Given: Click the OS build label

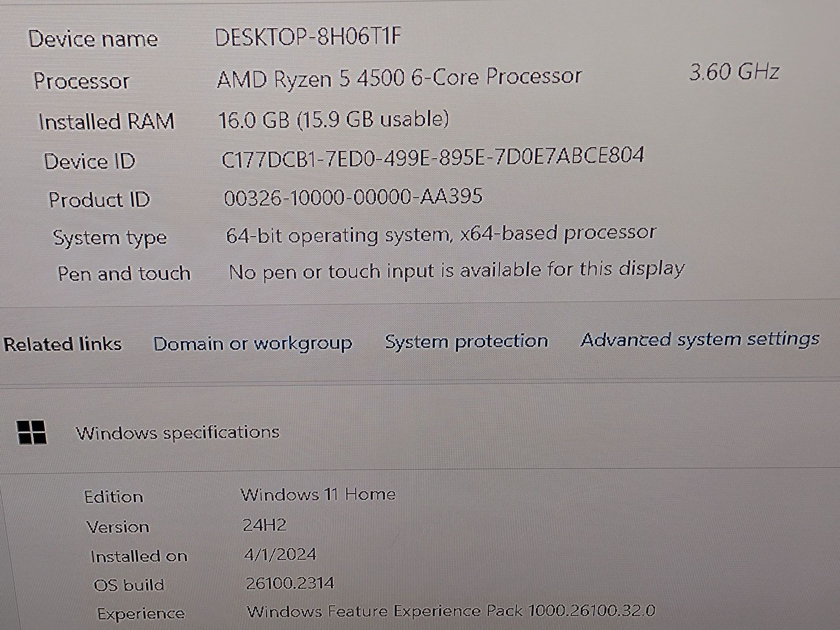Looking at the screenshot, I should pos(129,585).
